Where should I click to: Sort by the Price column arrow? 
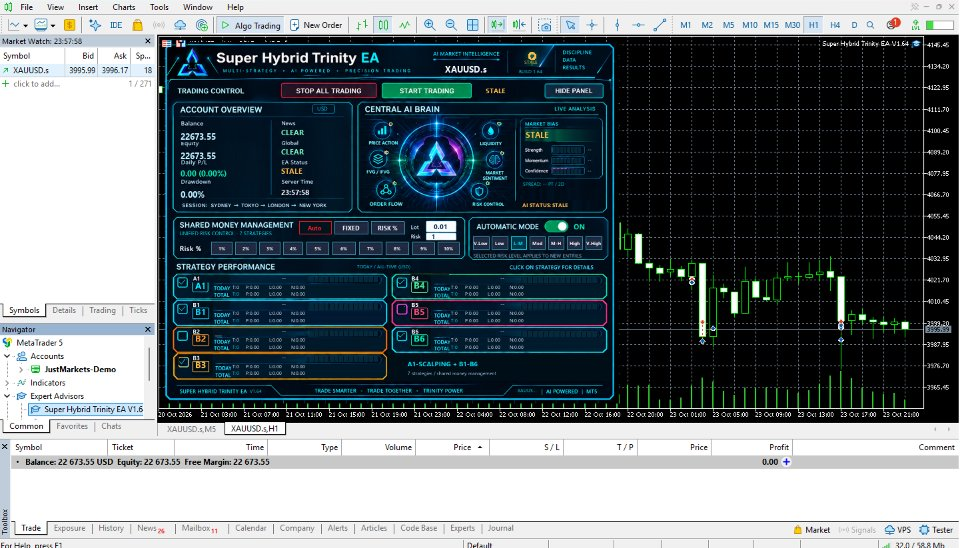[480, 448]
